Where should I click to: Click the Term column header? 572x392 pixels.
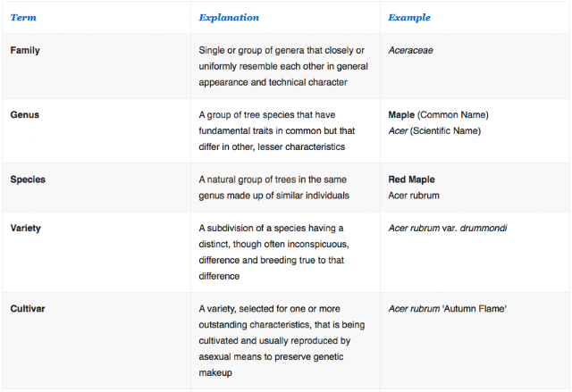(x=23, y=18)
